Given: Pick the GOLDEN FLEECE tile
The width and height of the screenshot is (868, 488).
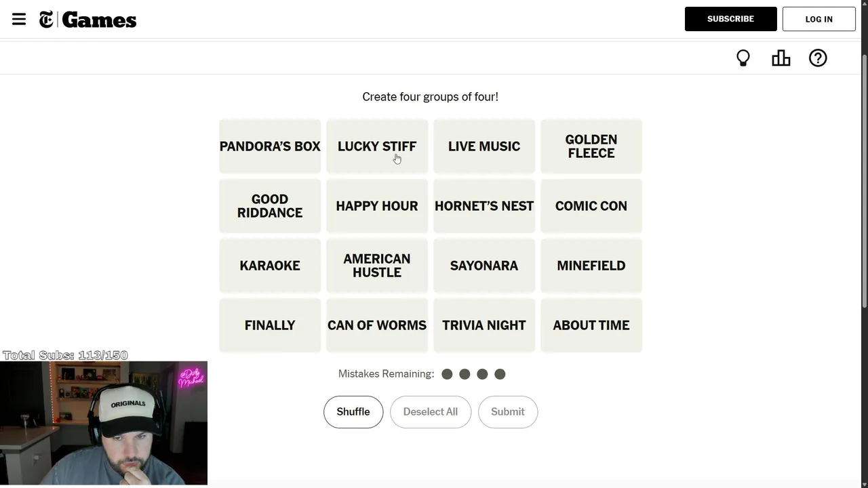Looking at the screenshot, I should [x=591, y=146].
